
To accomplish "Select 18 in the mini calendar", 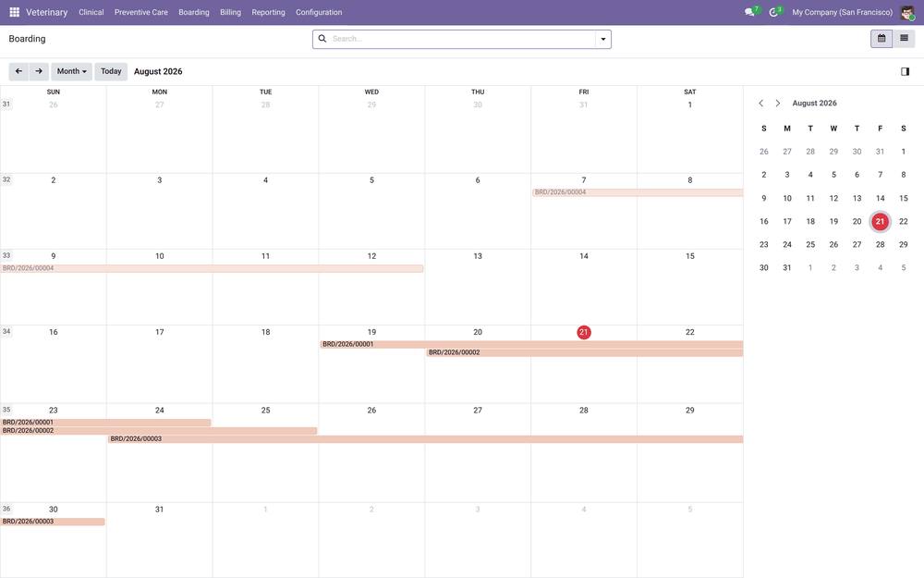I will click(810, 221).
